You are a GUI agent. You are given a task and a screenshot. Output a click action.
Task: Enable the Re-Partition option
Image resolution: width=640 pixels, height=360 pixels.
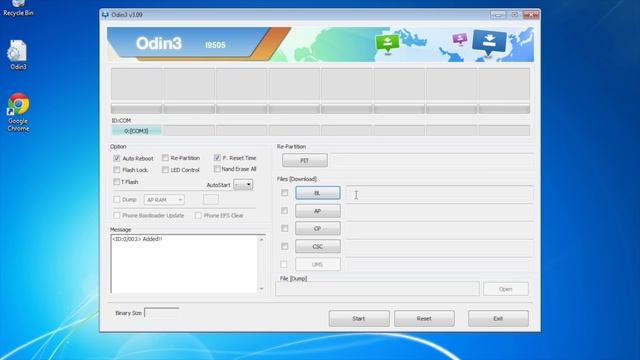[x=165, y=158]
